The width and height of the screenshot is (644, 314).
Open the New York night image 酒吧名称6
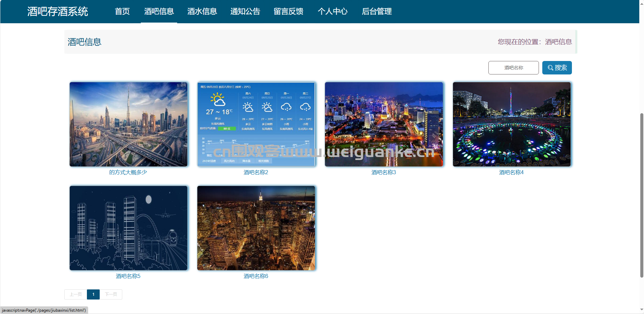[256, 228]
